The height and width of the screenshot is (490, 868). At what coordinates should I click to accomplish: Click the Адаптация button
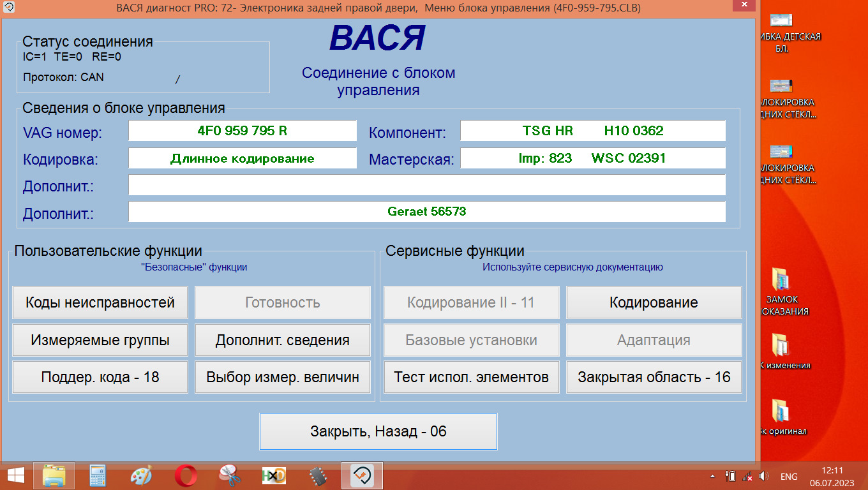point(654,340)
